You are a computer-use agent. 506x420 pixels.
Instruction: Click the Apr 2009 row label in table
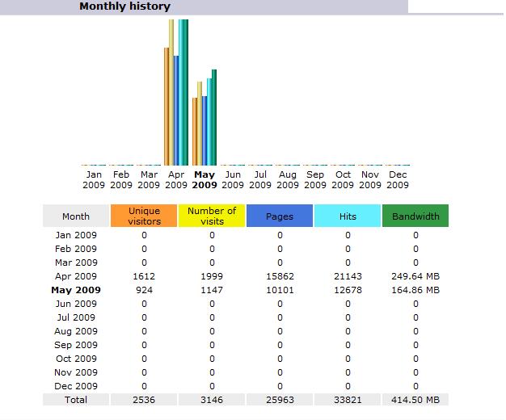[76, 276]
